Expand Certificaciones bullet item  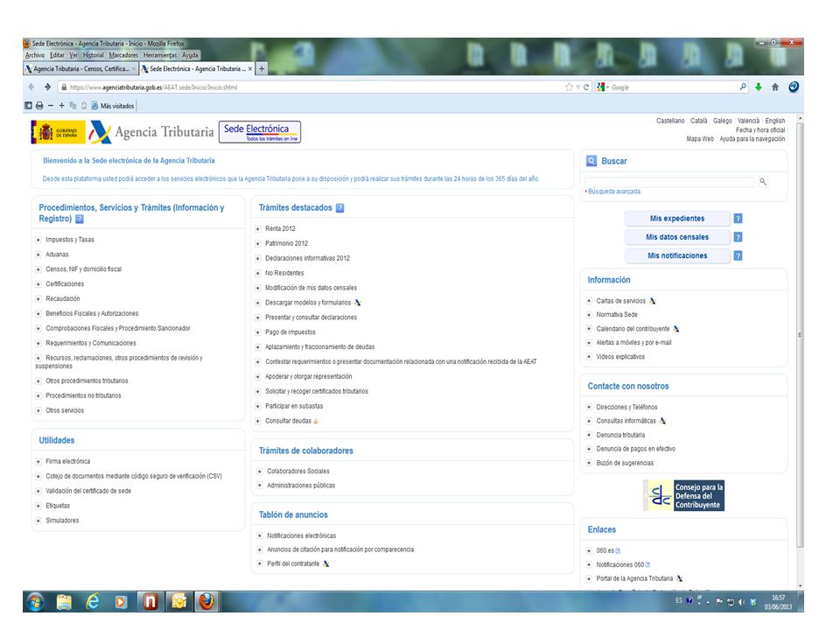click(38, 283)
